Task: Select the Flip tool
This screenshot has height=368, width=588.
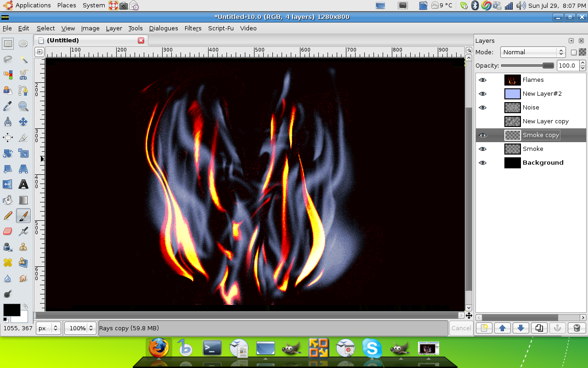Action: (8, 184)
